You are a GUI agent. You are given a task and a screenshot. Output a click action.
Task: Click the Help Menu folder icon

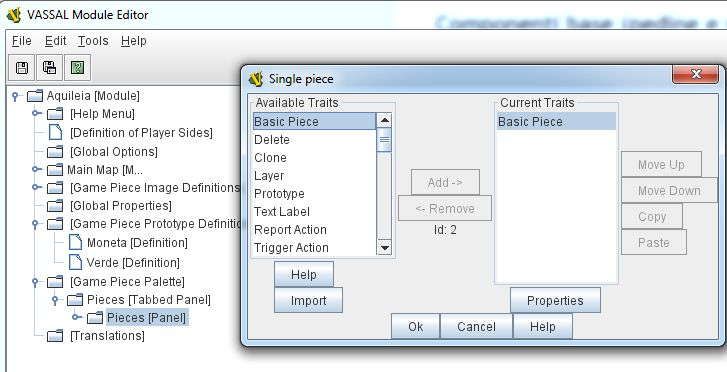click(55, 114)
